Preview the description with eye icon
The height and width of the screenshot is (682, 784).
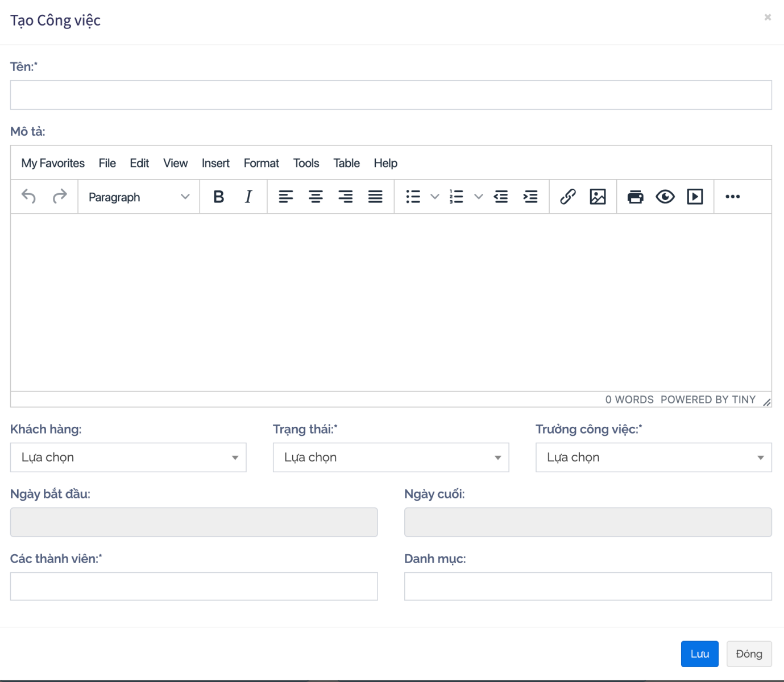[x=665, y=197]
